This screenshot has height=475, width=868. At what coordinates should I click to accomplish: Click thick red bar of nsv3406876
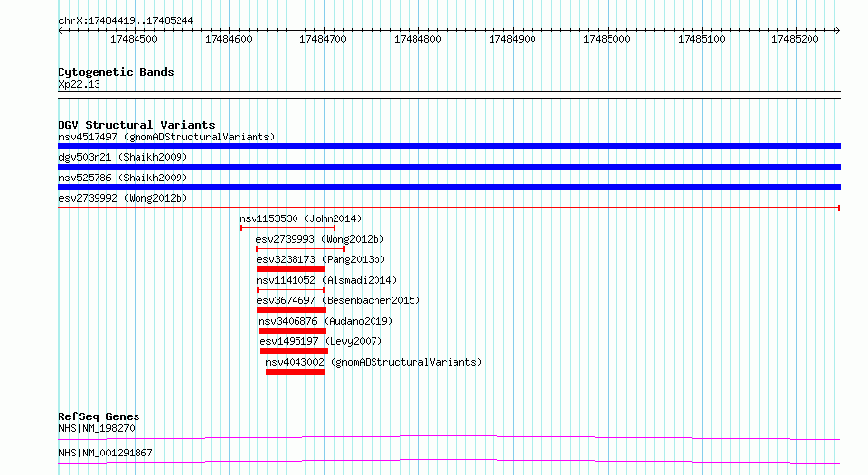pos(293,331)
